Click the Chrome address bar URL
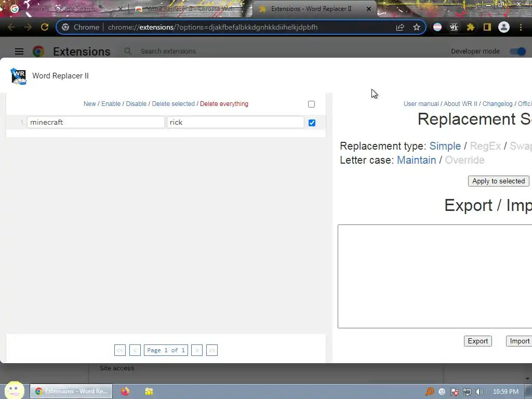 pos(212,27)
